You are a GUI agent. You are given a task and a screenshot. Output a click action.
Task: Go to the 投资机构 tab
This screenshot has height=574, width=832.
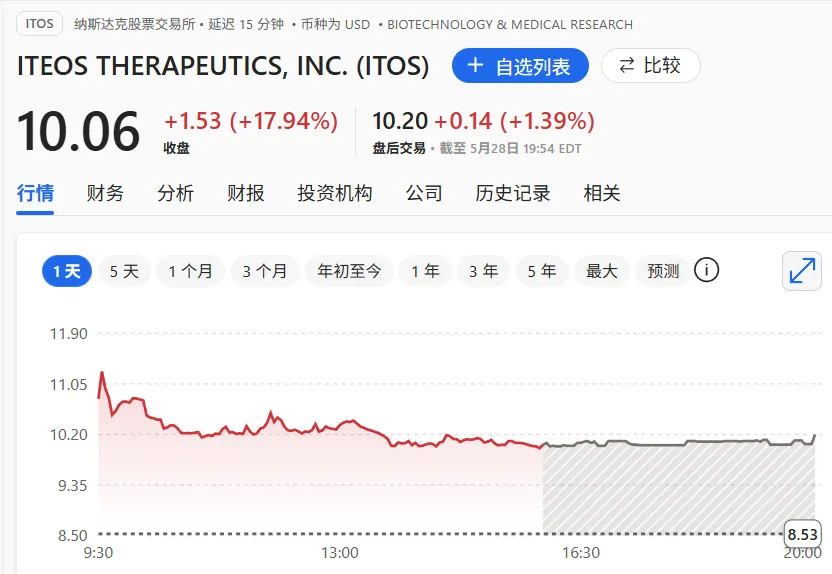click(335, 193)
